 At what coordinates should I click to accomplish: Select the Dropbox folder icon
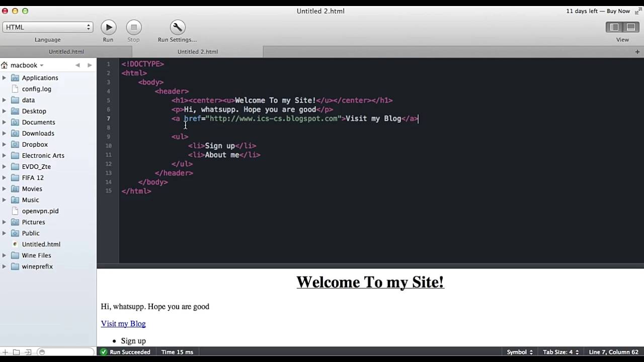coord(15,144)
